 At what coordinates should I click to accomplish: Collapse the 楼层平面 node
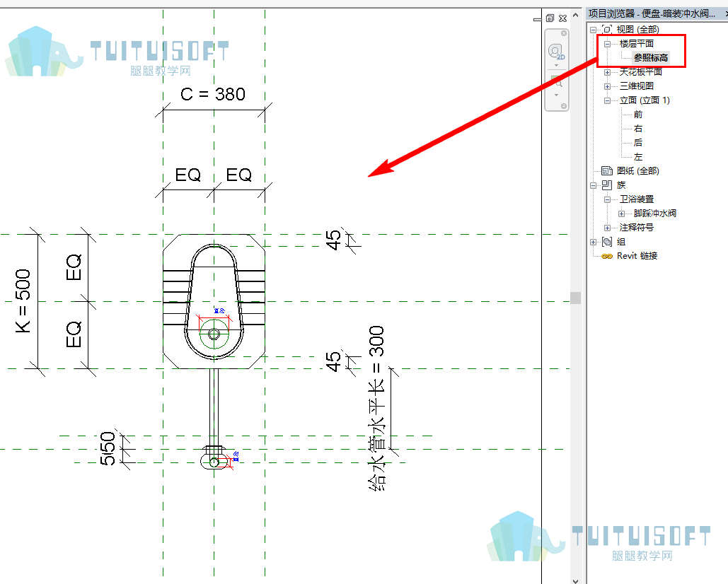point(607,44)
